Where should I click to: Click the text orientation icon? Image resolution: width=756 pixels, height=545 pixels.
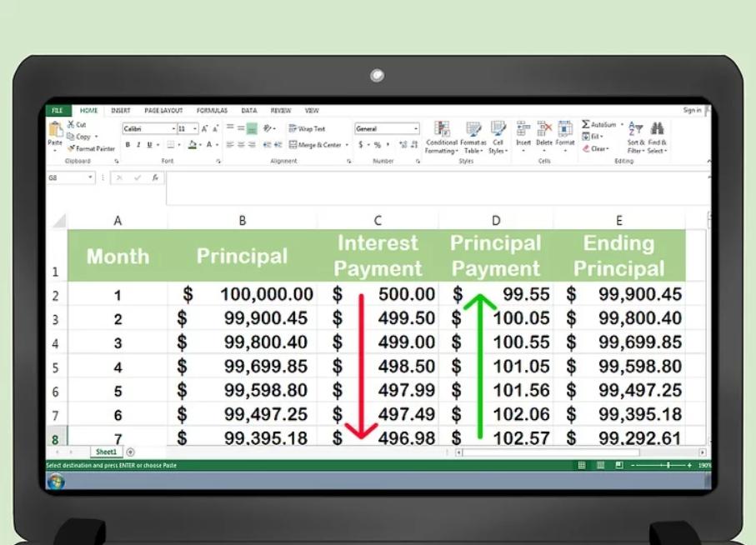(268, 128)
